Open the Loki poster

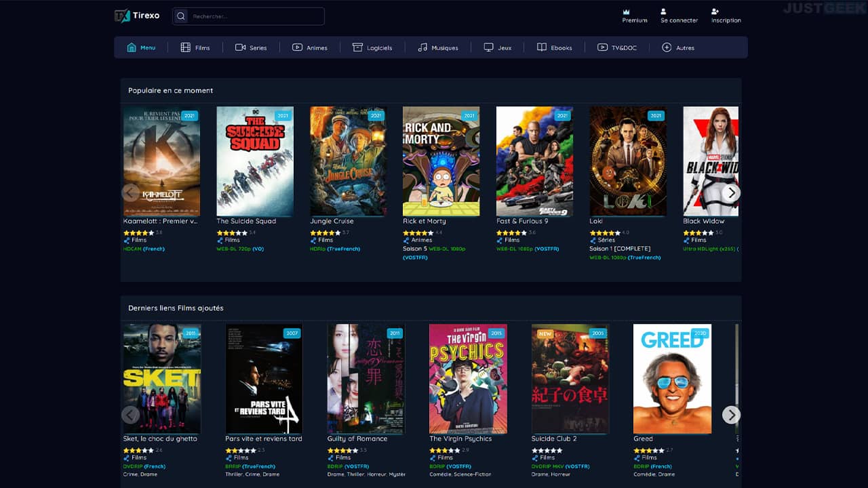click(x=628, y=161)
